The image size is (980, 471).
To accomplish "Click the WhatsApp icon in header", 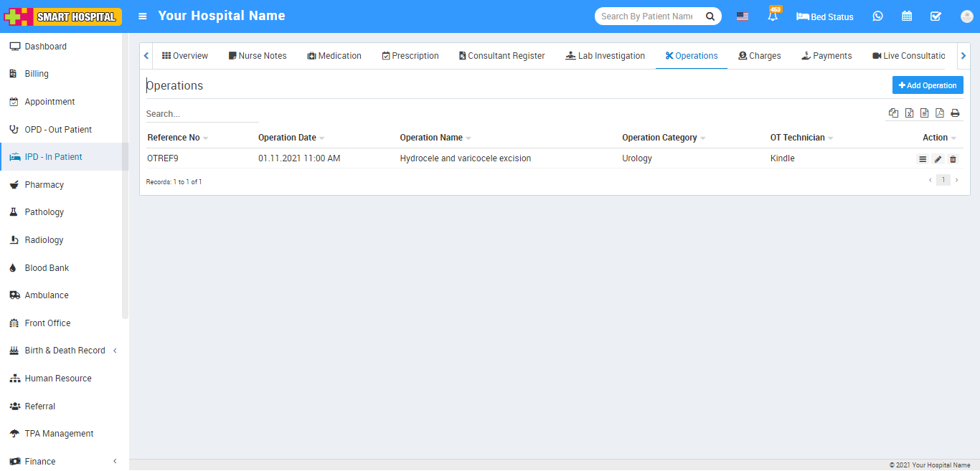I will 877,16.
